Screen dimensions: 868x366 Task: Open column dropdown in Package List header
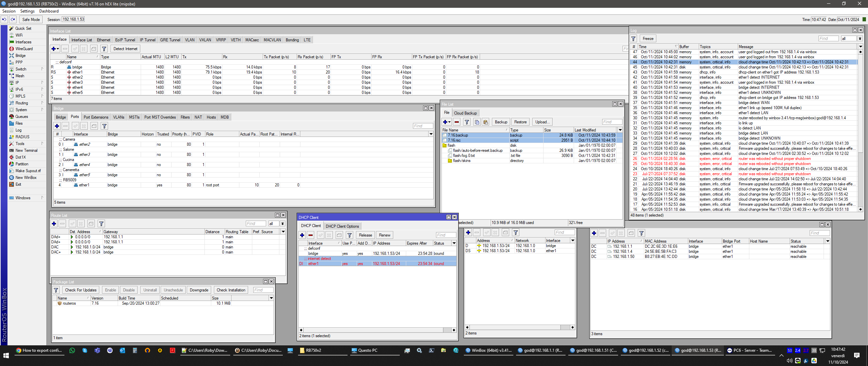pyautogui.click(x=271, y=298)
